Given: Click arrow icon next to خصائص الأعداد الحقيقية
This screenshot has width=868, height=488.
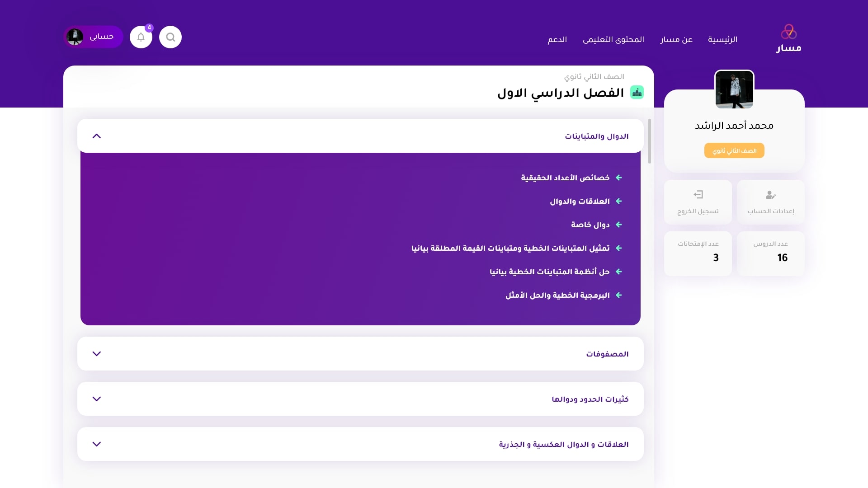Looking at the screenshot, I should 619,178.
